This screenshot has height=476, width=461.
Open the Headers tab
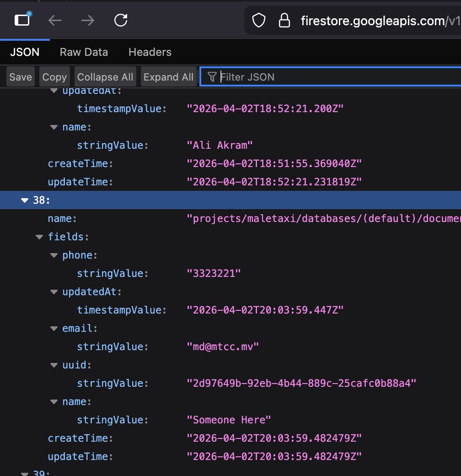pyautogui.click(x=150, y=52)
